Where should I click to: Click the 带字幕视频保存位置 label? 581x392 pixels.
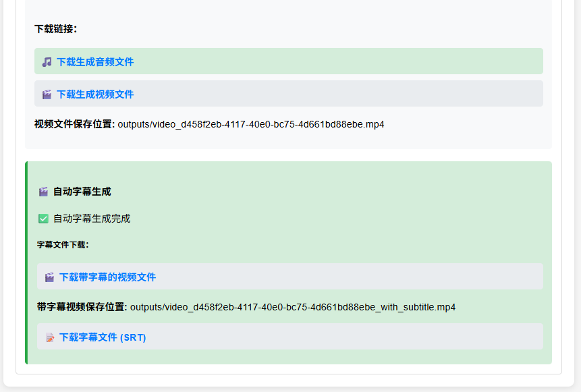82,307
